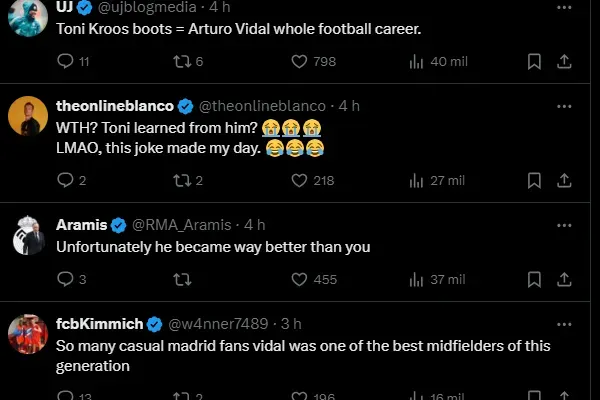Screen dimensions: 600x400
Task: Reply to UJ's Toni Kroos tweet
Action: pos(65,62)
